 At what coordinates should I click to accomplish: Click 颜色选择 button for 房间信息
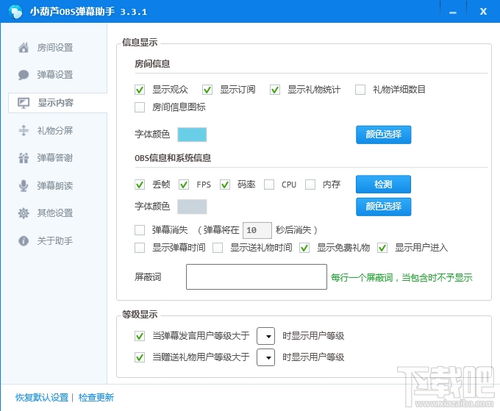(383, 135)
